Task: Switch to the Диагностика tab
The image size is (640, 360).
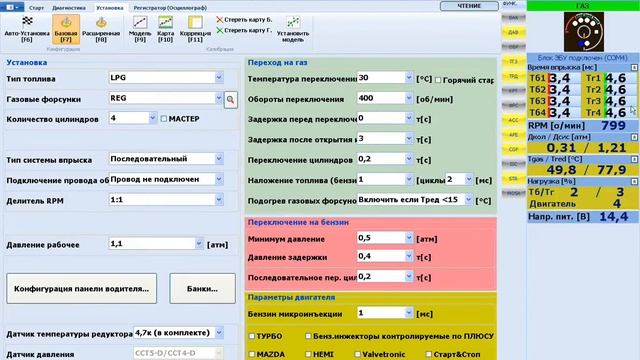Action: point(69,8)
